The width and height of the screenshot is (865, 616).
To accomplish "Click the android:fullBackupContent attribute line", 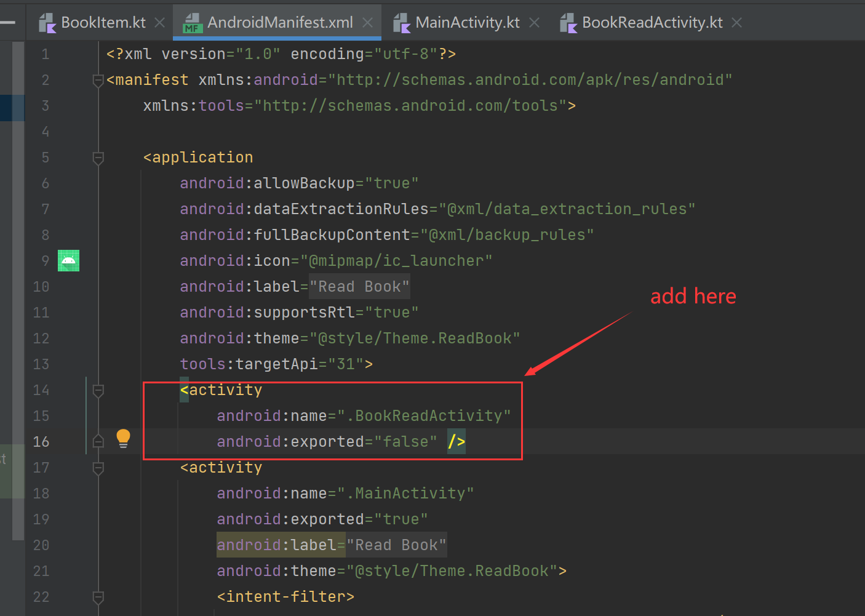I will point(387,235).
